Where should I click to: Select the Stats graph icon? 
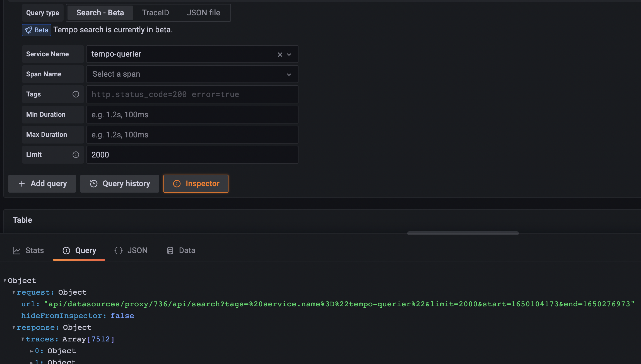pyautogui.click(x=17, y=250)
